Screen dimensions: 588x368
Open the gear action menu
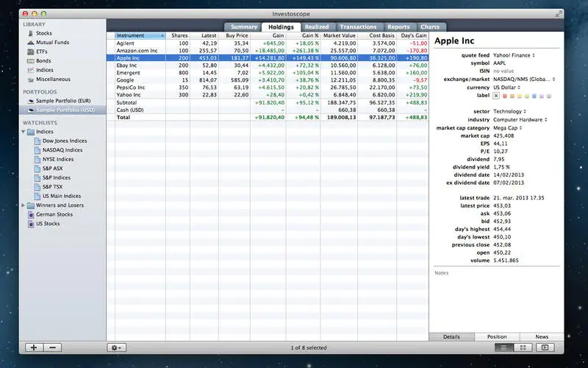coord(116,347)
